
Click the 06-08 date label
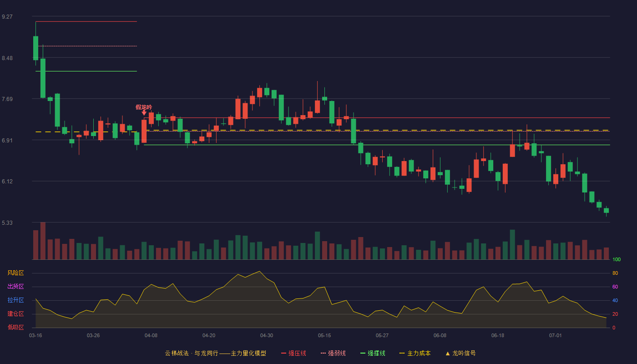coord(440,335)
